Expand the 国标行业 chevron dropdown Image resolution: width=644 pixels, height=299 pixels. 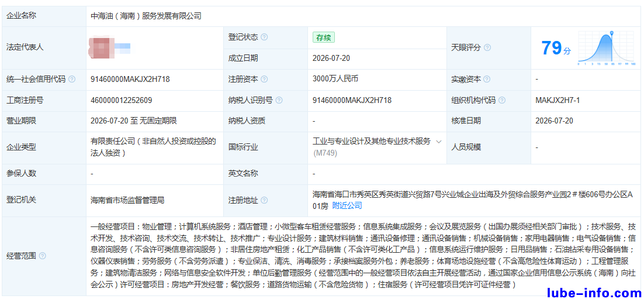(x=439, y=142)
